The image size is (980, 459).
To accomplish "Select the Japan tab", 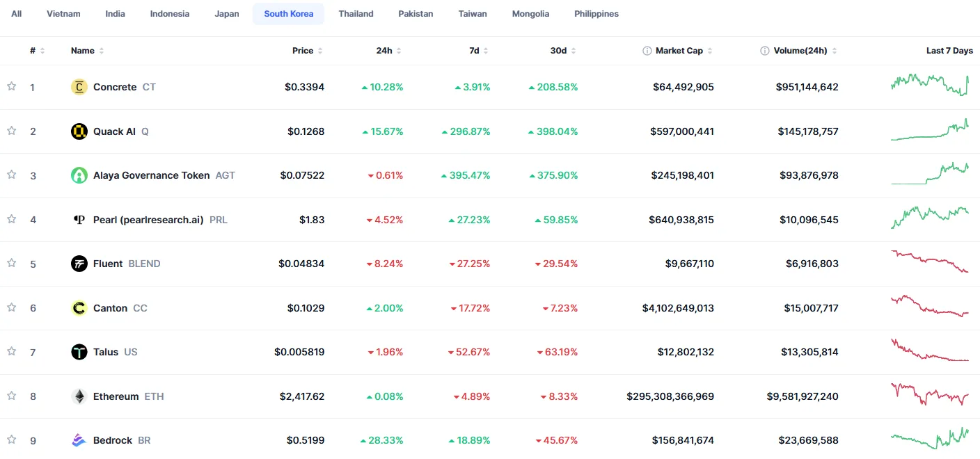I will [x=227, y=14].
